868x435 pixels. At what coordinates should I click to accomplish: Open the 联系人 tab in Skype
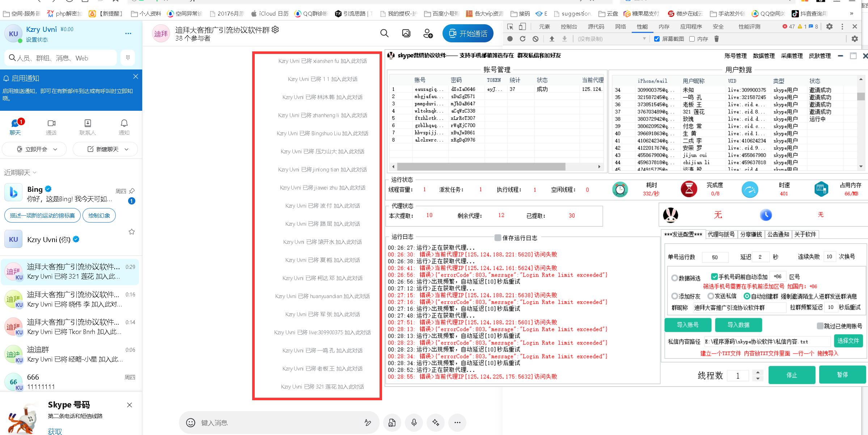88,127
